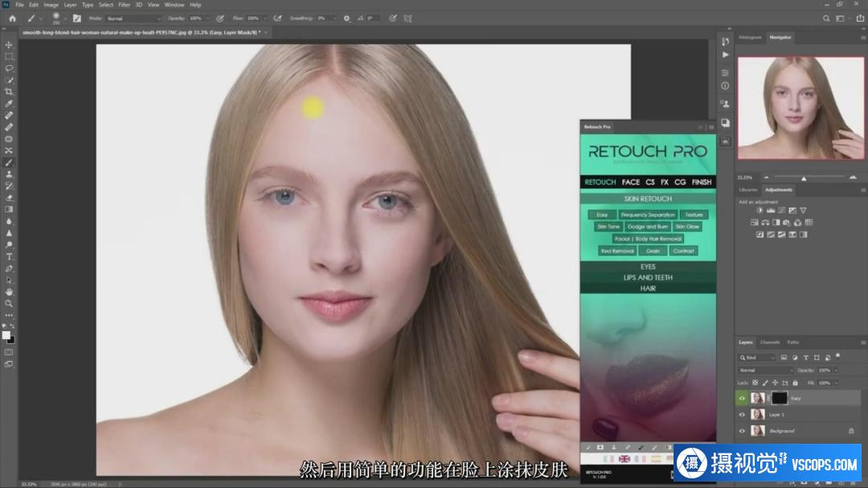Image resolution: width=868 pixels, height=488 pixels.
Task: Open the Opacity dropdown in options bar
Action: click(207, 18)
